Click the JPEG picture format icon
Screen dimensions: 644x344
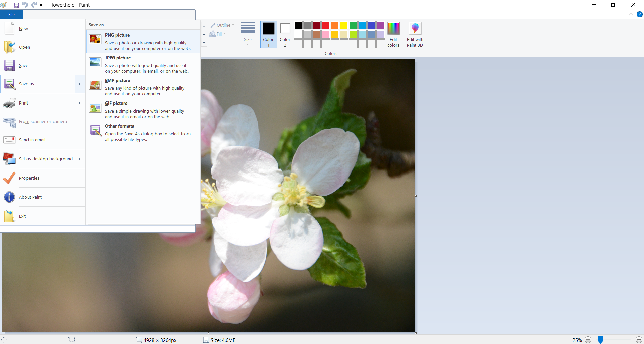click(x=95, y=62)
